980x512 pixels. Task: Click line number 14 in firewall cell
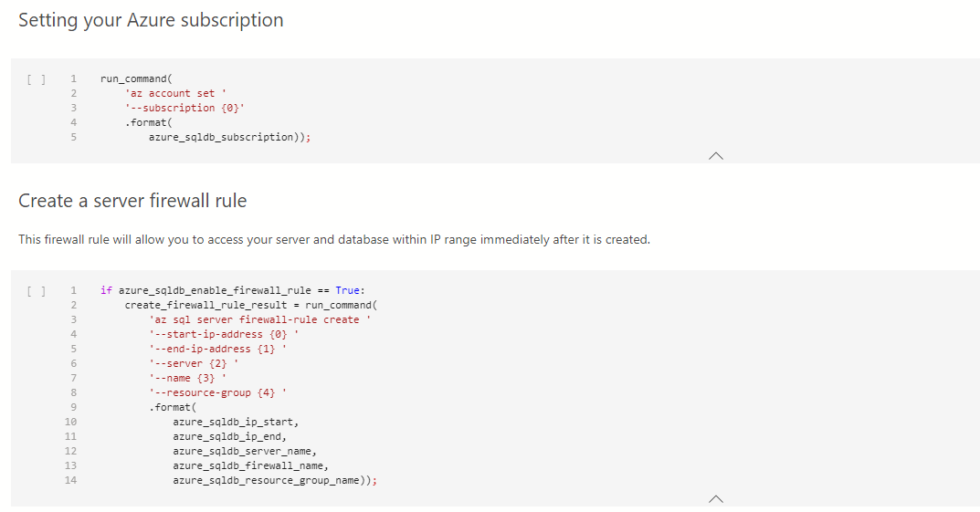(71, 480)
